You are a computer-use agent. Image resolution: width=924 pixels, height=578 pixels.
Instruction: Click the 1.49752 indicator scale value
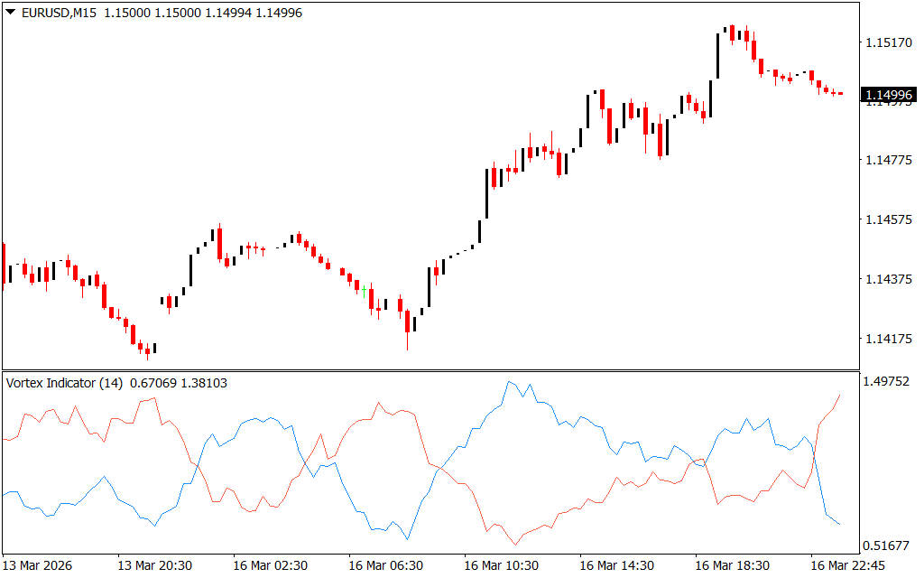[888, 381]
